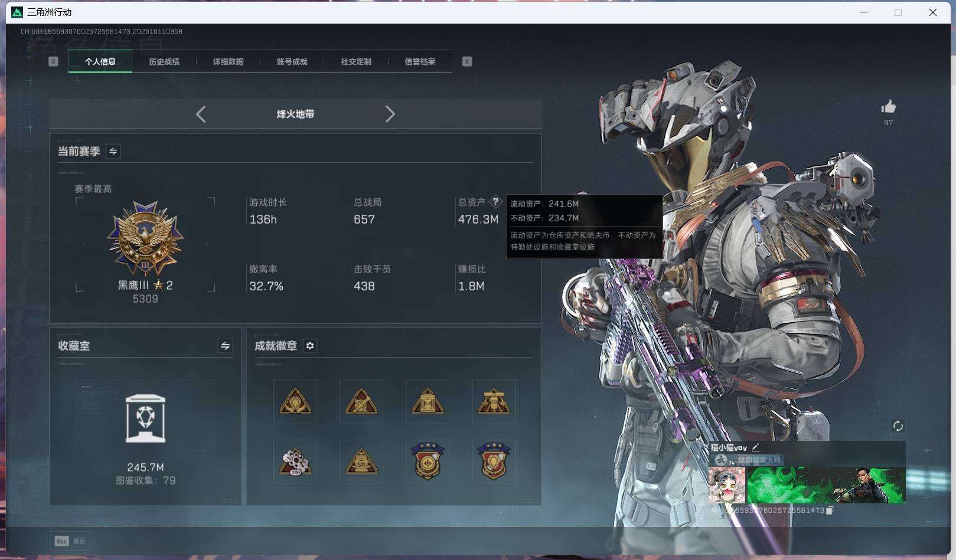Click the player avatar thumbnail
Viewport: 956px width, 560px height.
727,485
